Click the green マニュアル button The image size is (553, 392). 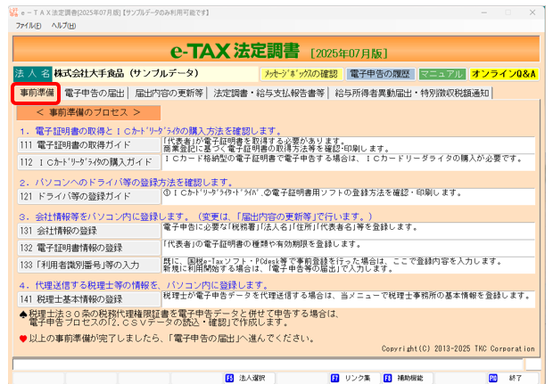point(442,74)
